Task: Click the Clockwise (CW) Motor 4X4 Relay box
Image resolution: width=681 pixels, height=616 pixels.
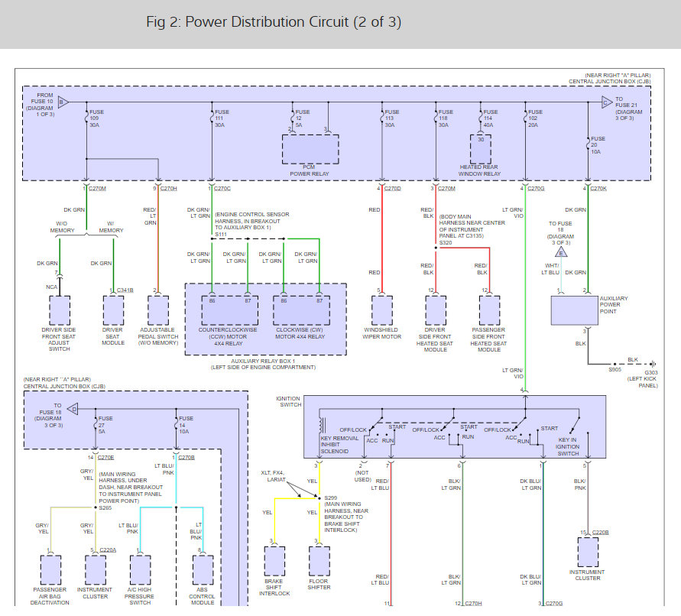Action: click(x=301, y=310)
